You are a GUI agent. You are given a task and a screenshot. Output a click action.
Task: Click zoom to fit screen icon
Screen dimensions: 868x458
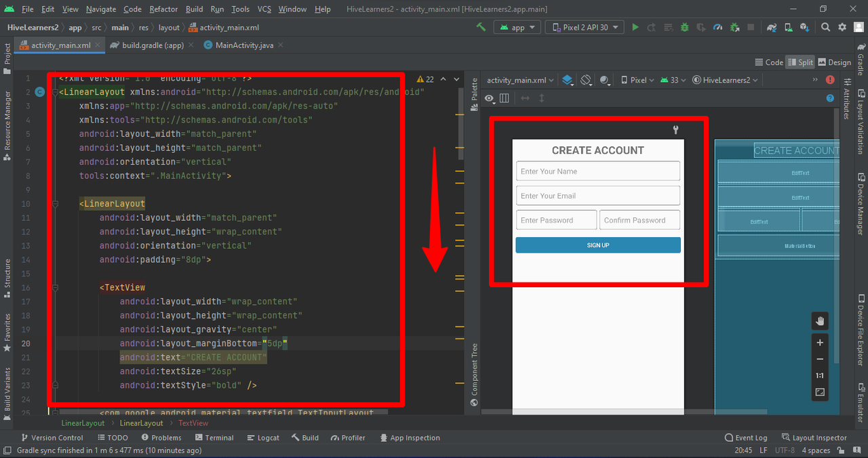(820, 392)
